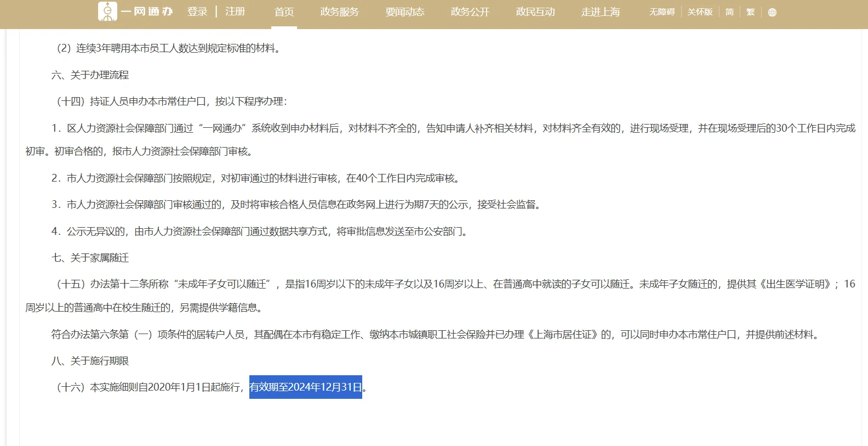Switch to simplified Chinese 简

tap(729, 12)
